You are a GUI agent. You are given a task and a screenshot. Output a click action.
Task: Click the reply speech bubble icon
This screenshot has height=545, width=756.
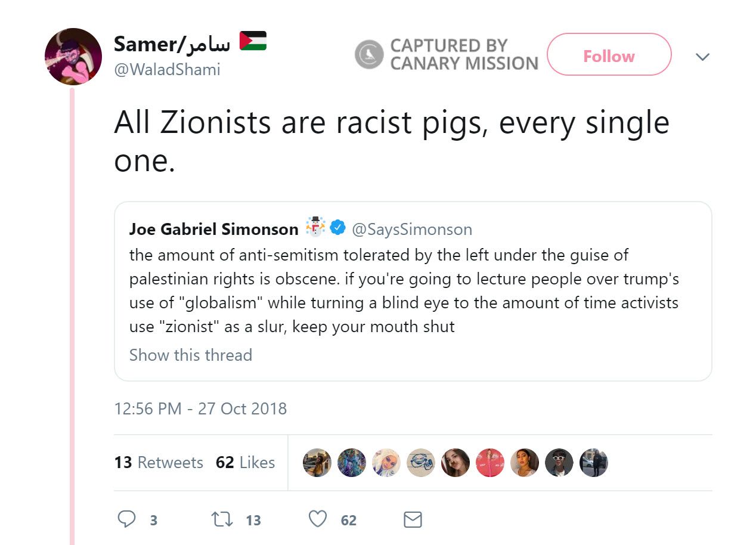[126, 519]
